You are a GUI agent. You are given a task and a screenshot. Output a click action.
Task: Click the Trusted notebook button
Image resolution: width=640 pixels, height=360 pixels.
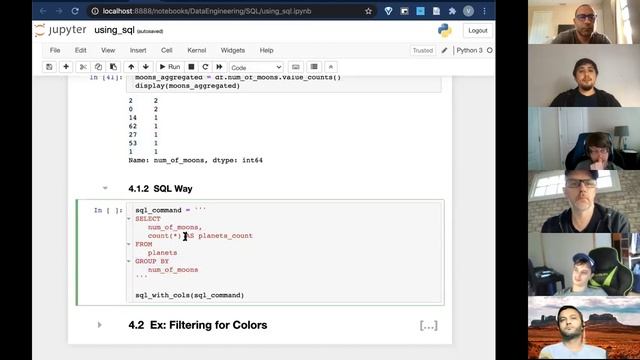422,51
